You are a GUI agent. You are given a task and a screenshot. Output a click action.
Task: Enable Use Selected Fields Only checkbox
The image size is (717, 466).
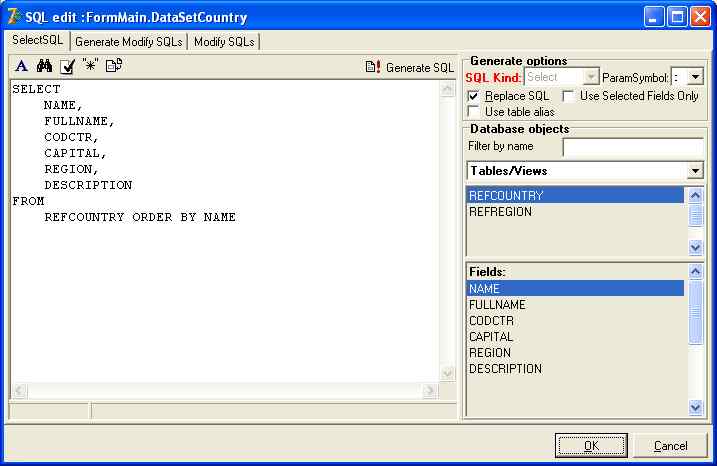(x=568, y=96)
